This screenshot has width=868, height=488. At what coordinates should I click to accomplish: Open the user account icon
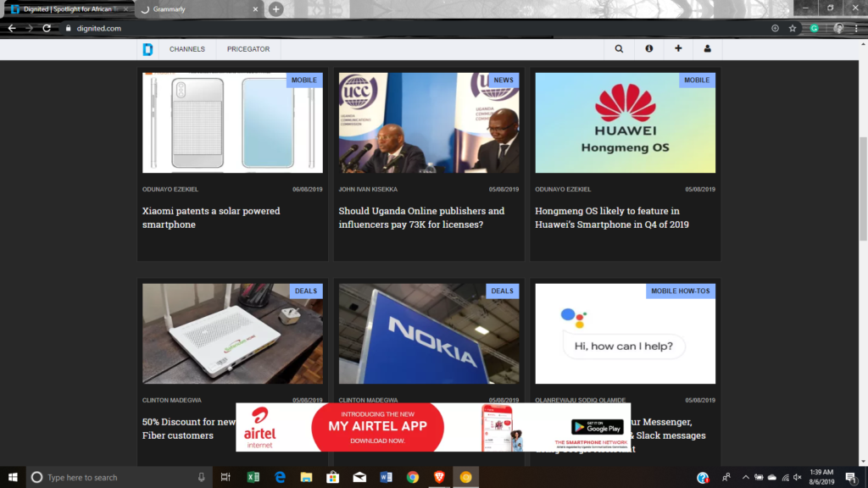click(708, 48)
